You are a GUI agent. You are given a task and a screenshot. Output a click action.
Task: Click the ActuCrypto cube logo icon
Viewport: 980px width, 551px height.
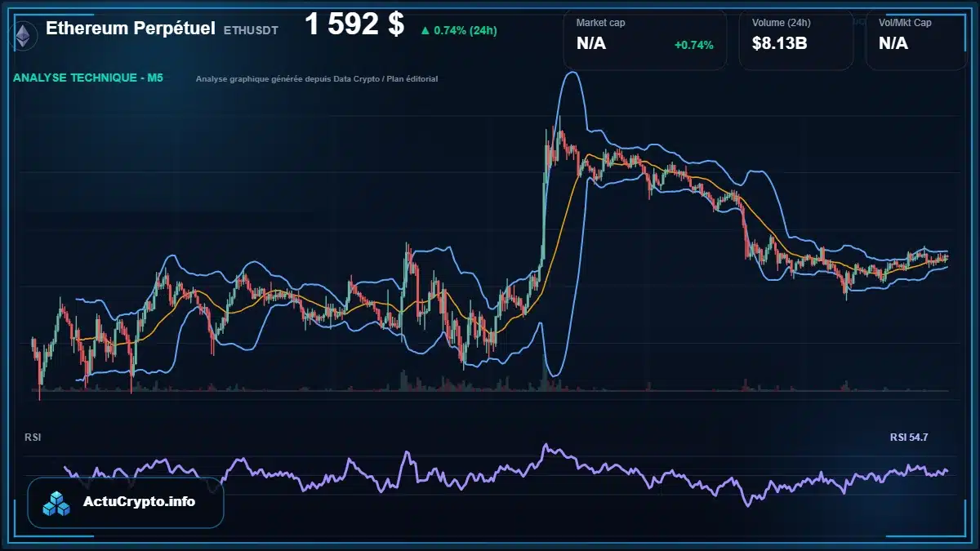[x=57, y=504]
